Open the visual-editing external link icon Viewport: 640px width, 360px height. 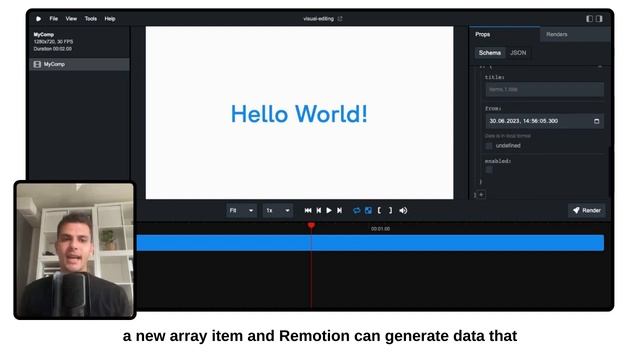(340, 19)
